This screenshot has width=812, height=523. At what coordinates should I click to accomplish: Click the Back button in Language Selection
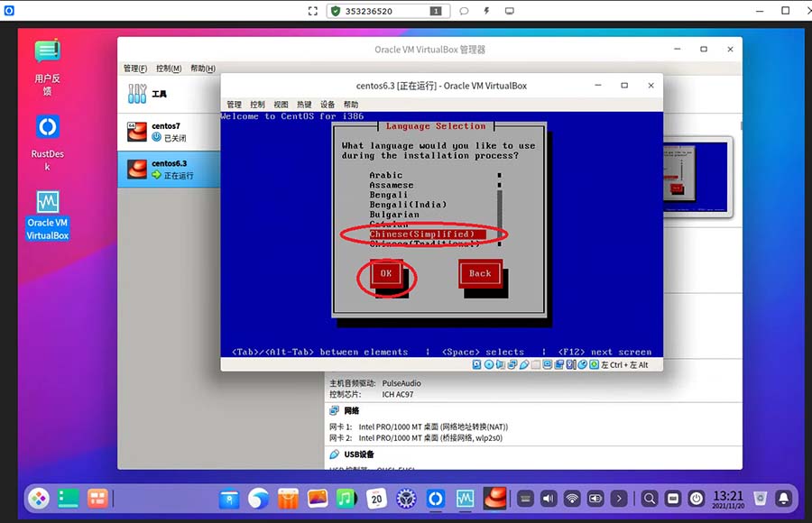coord(480,273)
